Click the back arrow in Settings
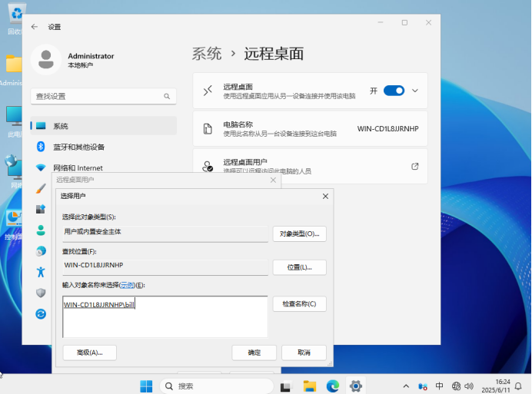The image size is (532, 394). click(34, 26)
